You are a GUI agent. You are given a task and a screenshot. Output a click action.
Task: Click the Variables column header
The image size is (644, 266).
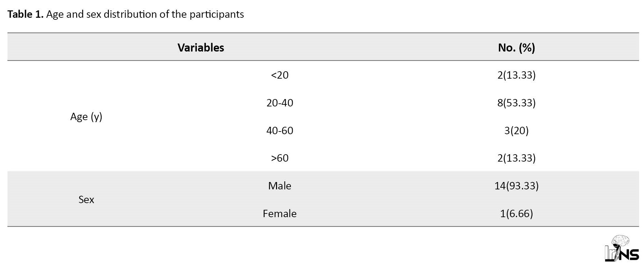201,48
